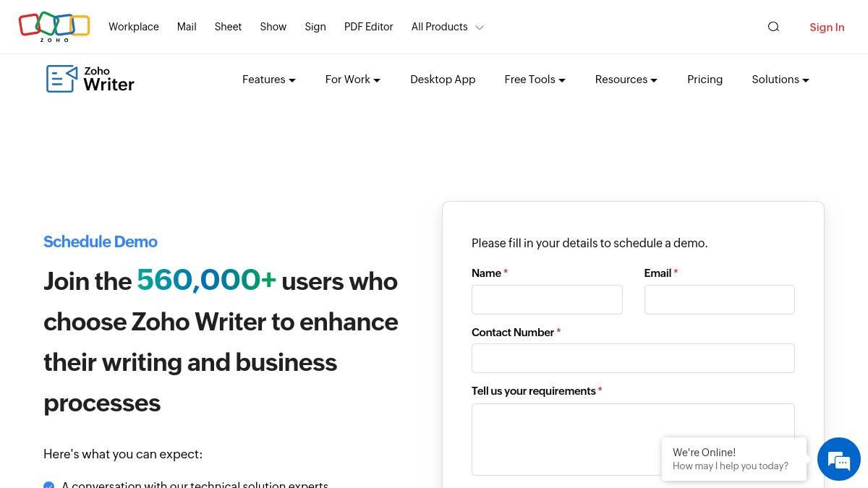
Task: Navigate to Zoho Mail link
Action: point(187,27)
